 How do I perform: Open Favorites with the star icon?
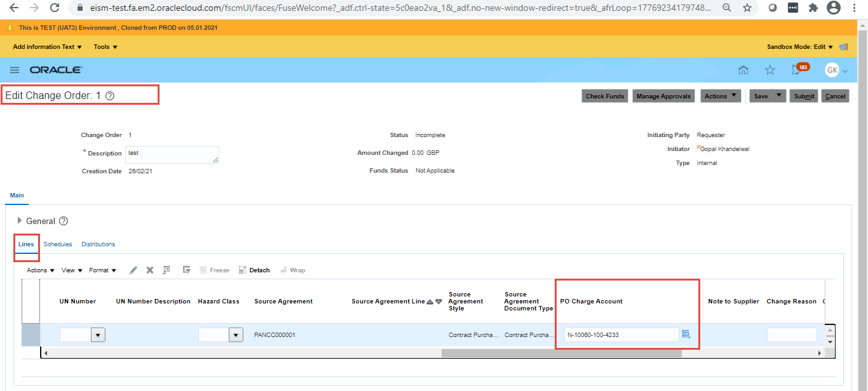click(x=770, y=70)
